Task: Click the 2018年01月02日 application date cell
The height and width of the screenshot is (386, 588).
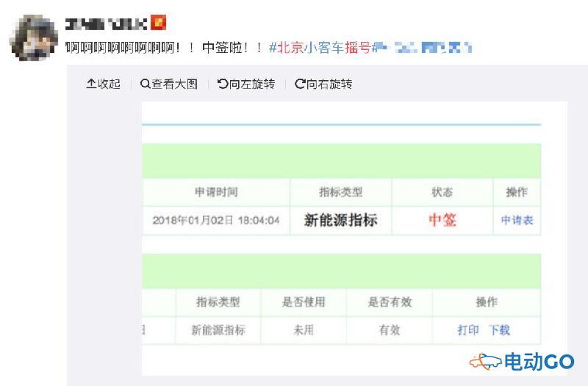Action: coord(215,220)
